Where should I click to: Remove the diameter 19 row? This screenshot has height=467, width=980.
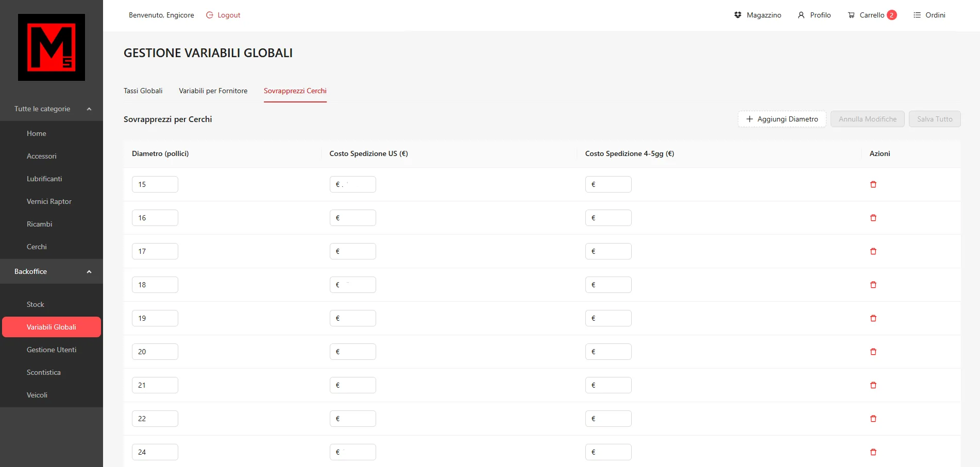(x=873, y=318)
